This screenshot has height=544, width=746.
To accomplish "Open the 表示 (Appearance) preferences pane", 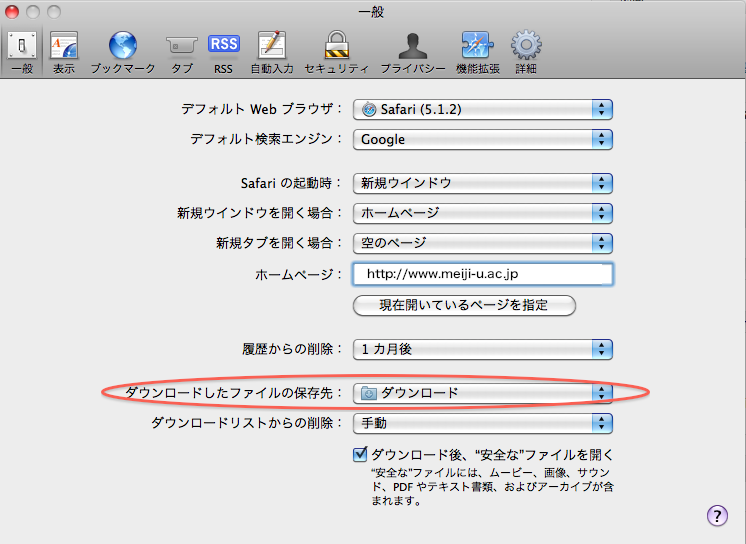I will [64, 52].
